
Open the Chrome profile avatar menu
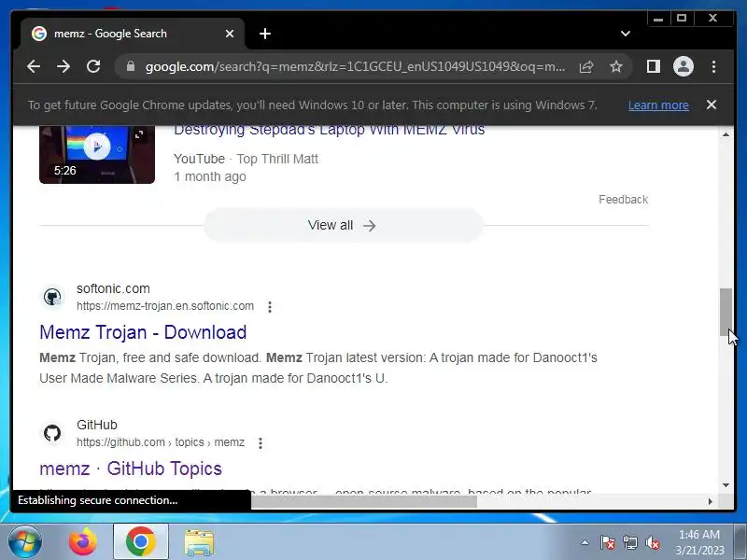[x=684, y=66]
